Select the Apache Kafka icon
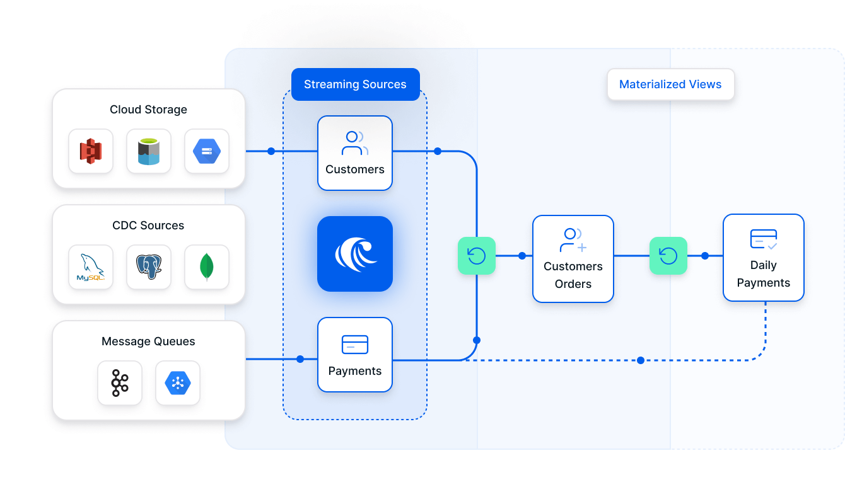This screenshot has height=504, width=845. pos(120,383)
